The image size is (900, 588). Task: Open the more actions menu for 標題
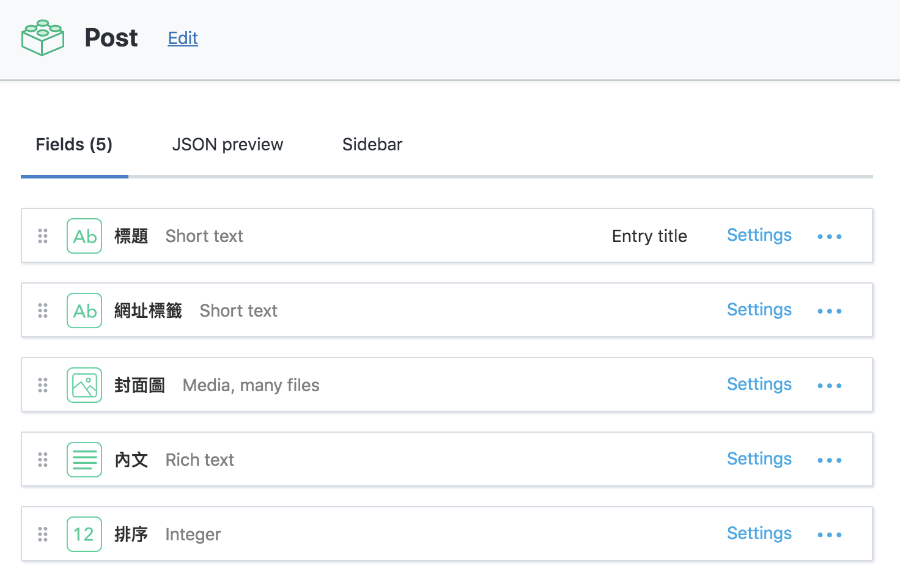click(829, 237)
